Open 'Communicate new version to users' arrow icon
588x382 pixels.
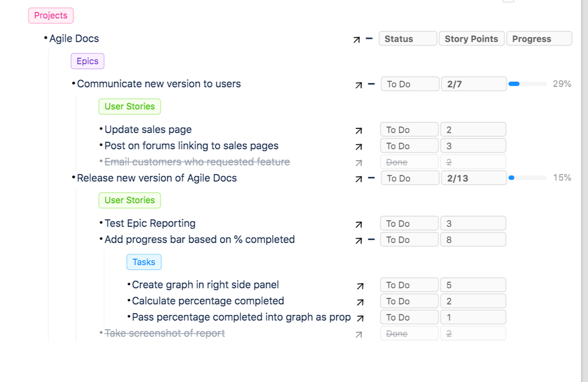click(359, 85)
